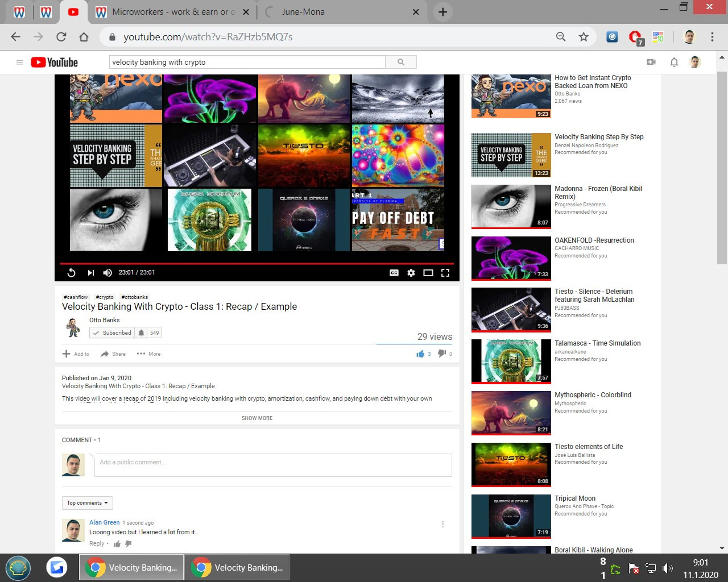Open the YouTube account avatar menu
This screenshot has width=728, height=582.
point(695,62)
